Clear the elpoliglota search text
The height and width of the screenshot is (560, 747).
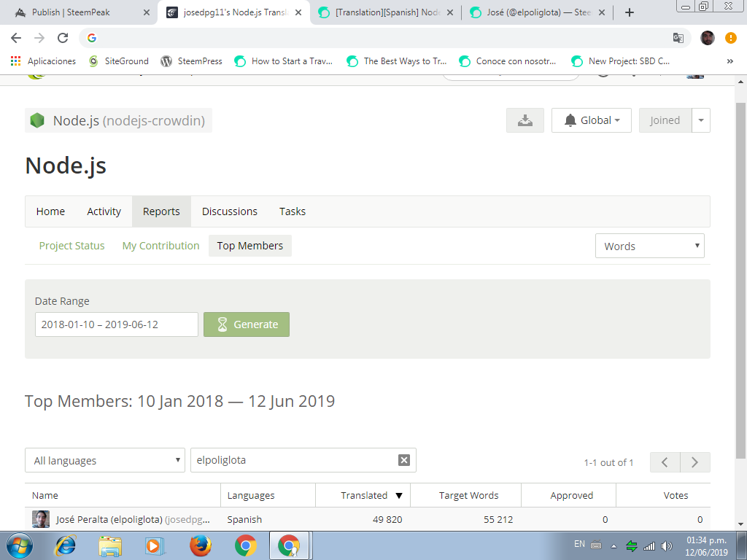[404, 460]
